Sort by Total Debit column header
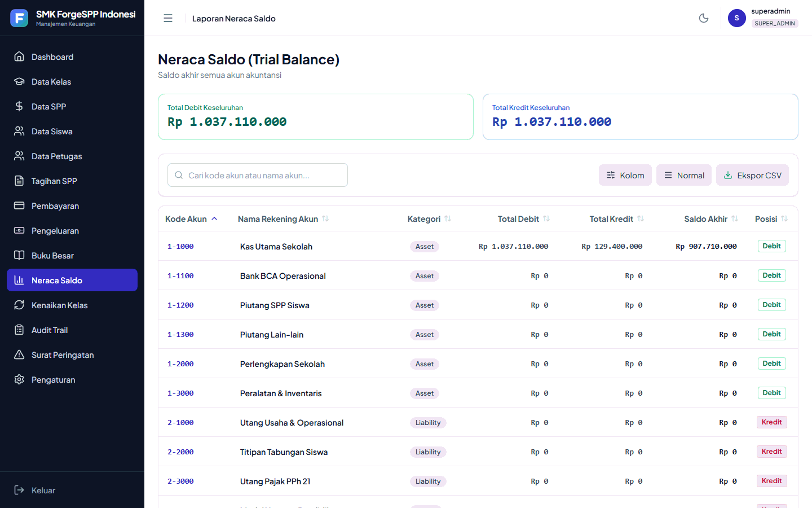 pos(523,219)
